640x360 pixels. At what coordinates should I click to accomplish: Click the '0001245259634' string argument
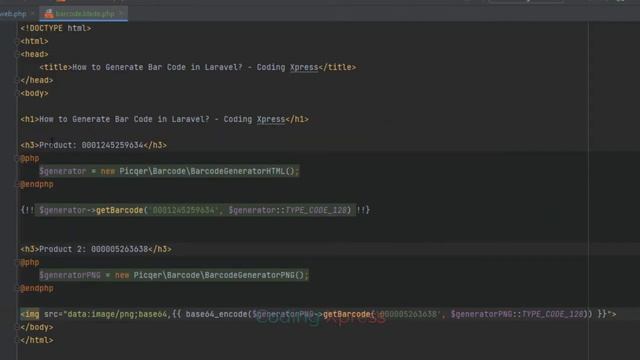click(183, 210)
